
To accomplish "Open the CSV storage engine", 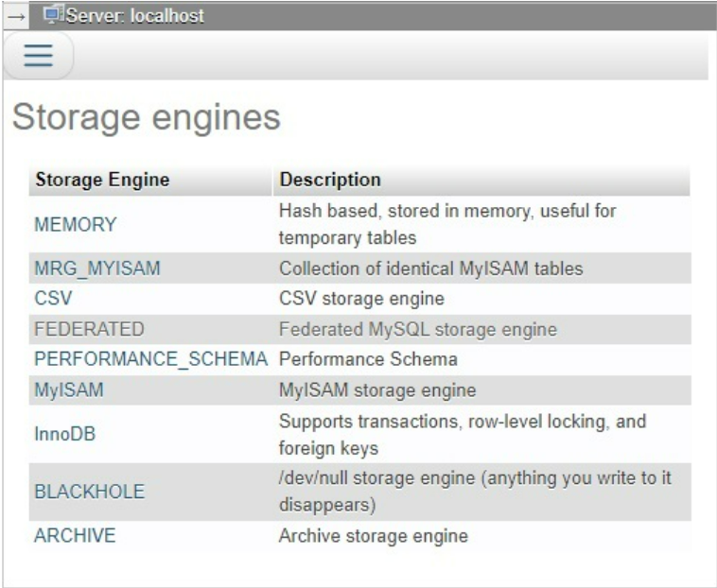I will point(53,299).
